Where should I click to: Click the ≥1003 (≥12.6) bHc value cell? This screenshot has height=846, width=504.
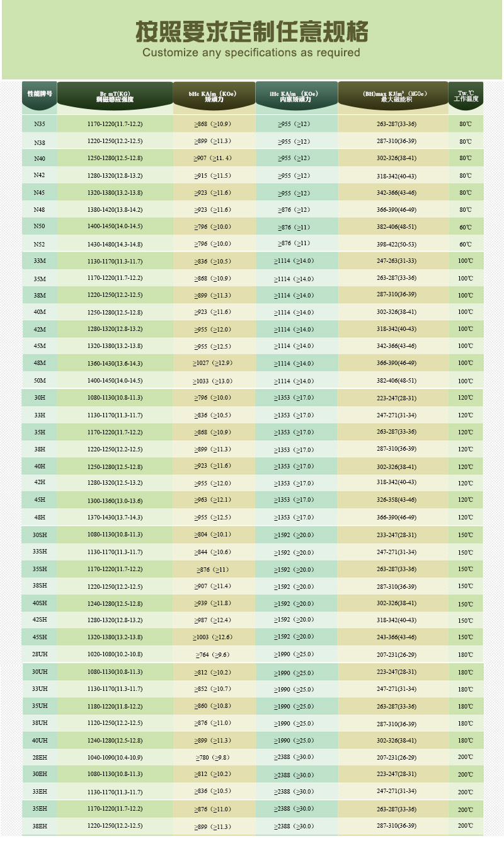[x=213, y=637]
